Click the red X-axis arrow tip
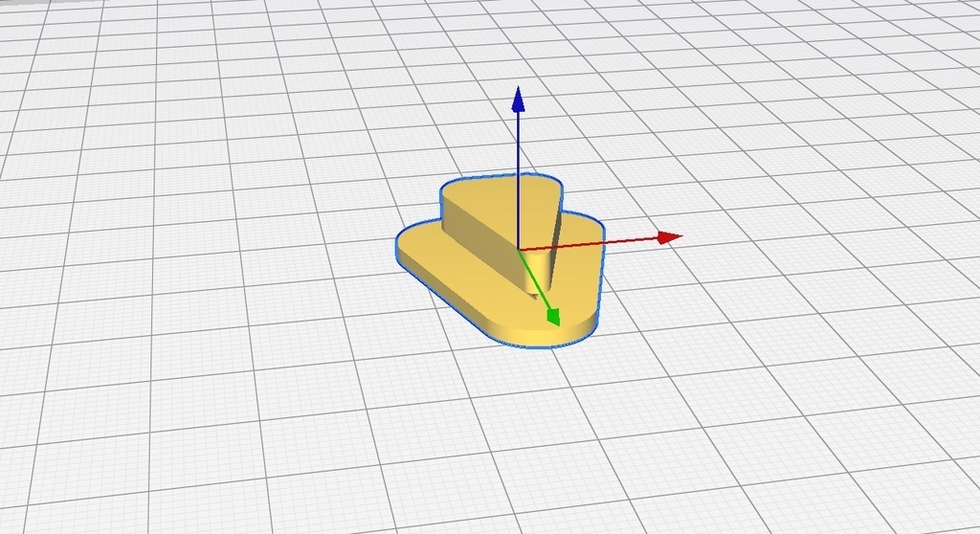Screen dimensions: 980x534 pyautogui.click(x=670, y=237)
